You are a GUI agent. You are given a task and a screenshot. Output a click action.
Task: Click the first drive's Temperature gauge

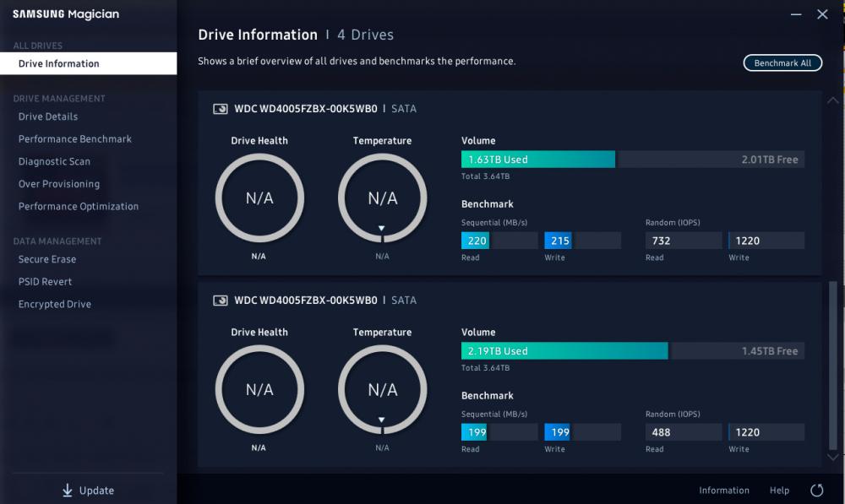[383, 198]
